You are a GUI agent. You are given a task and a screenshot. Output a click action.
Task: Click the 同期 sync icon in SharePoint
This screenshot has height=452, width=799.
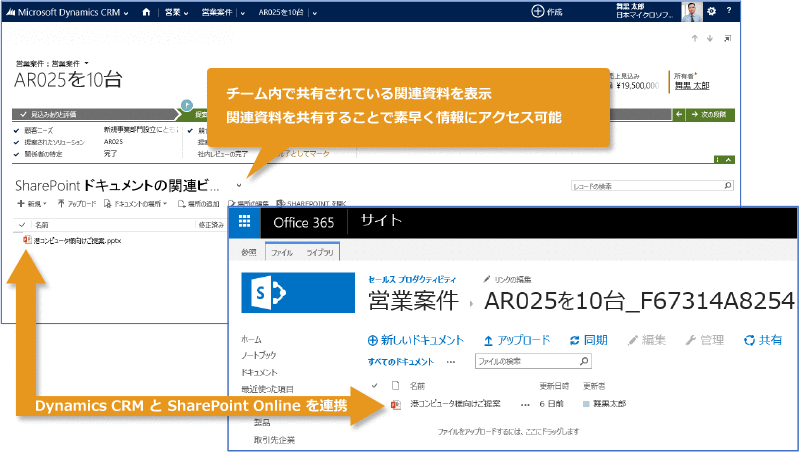[x=574, y=340]
